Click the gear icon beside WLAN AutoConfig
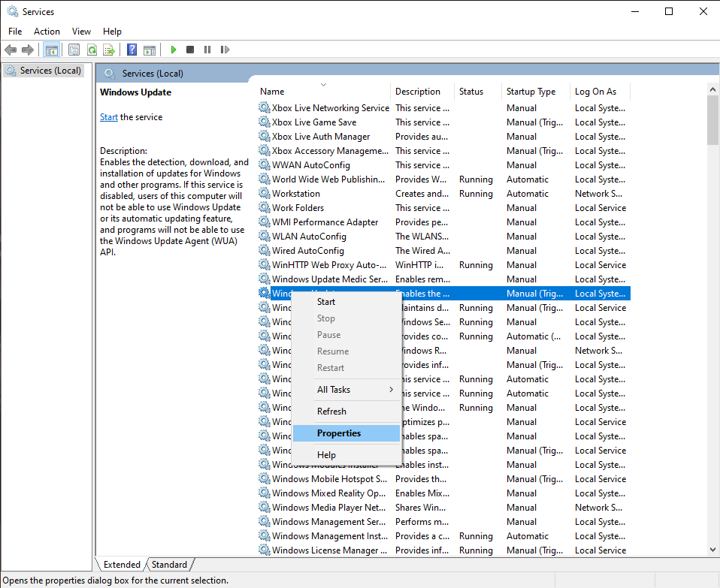The width and height of the screenshot is (720, 588). pyautogui.click(x=264, y=237)
